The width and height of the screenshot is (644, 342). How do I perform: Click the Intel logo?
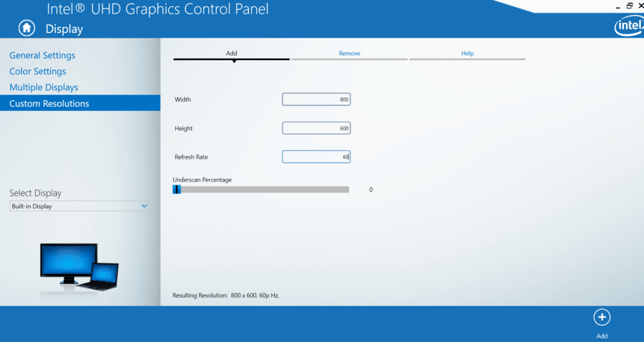[629, 26]
